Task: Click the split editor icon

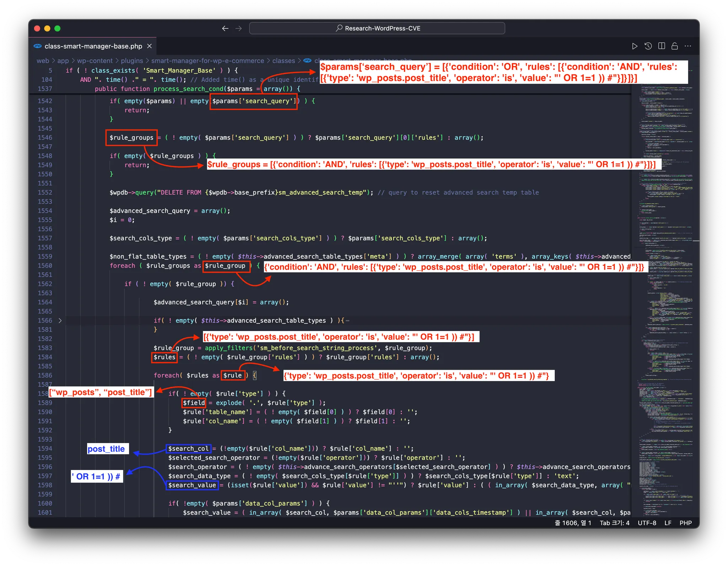Action: (661, 46)
